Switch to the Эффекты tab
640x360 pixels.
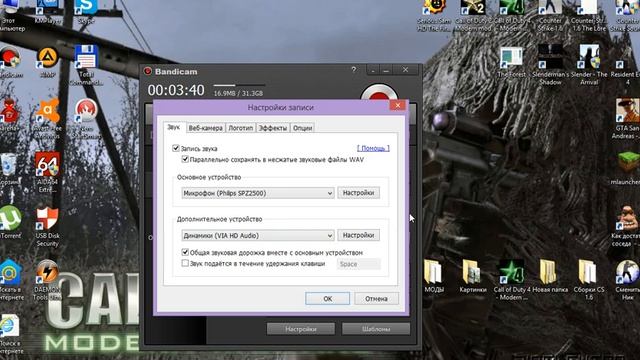(x=273, y=128)
